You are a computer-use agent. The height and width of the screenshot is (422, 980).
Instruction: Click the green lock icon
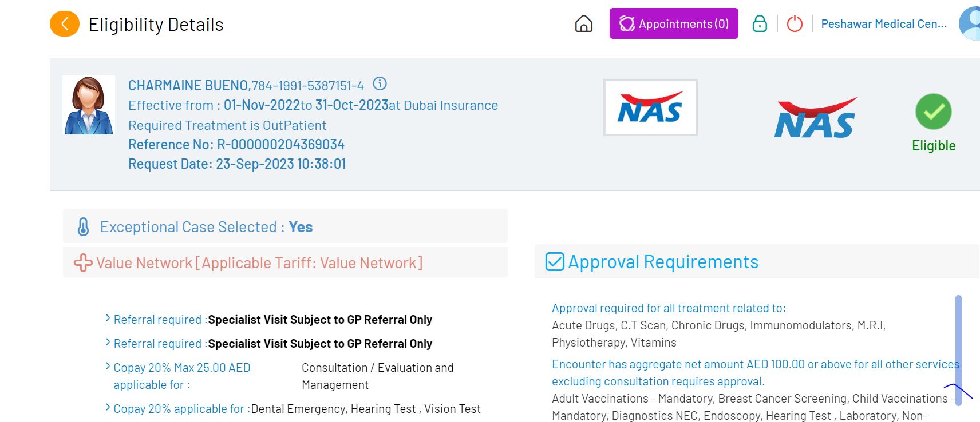point(760,24)
